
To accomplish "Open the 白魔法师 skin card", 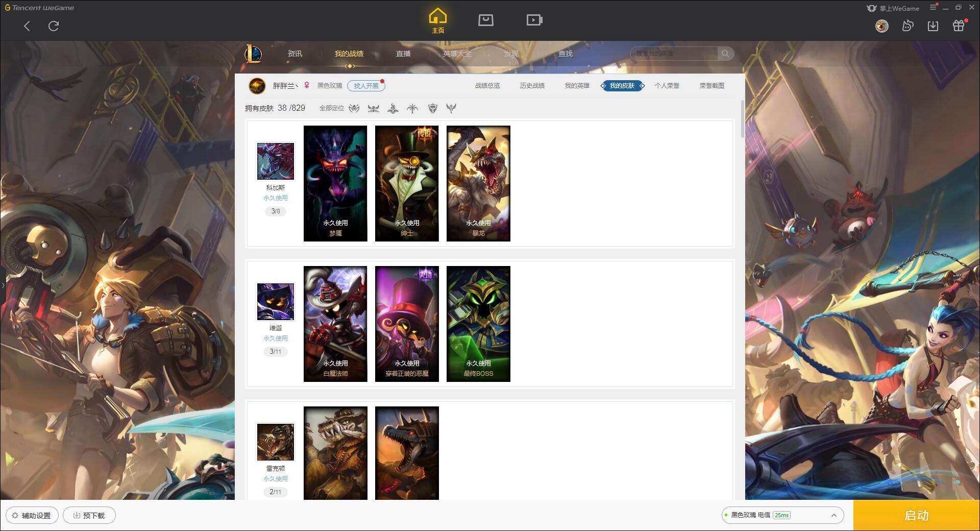I will [x=335, y=324].
